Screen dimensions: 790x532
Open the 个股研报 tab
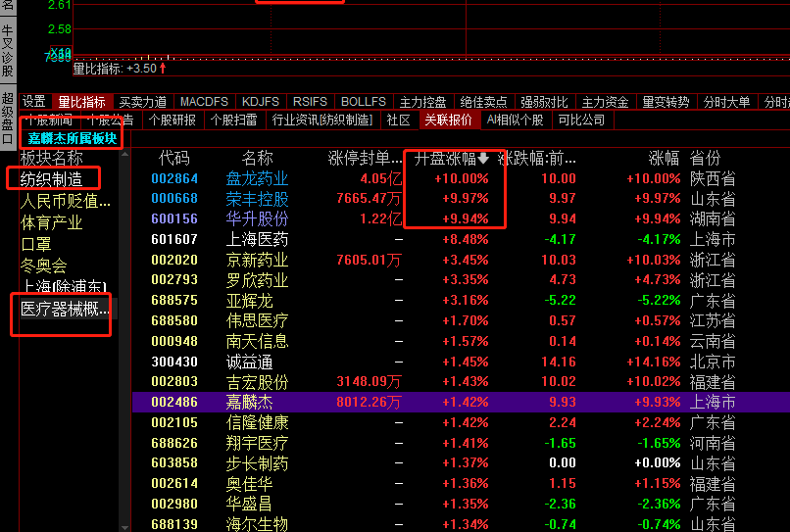[x=173, y=121]
